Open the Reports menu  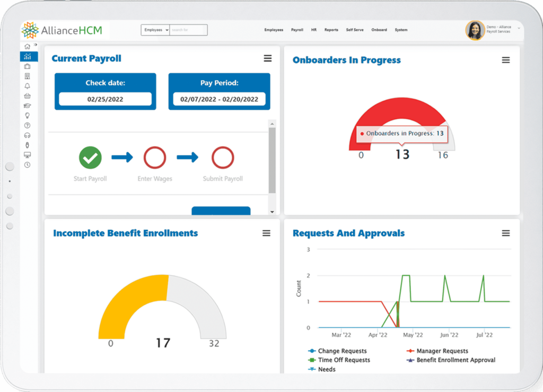pyautogui.click(x=331, y=30)
